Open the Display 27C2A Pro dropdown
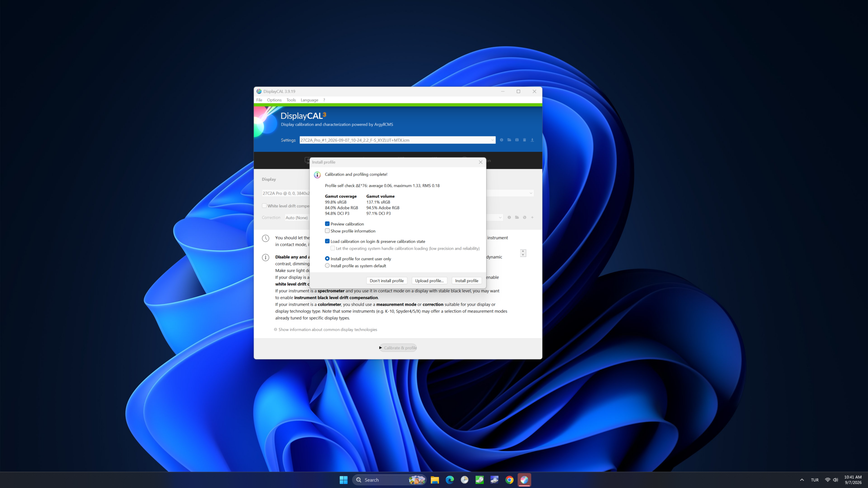The height and width of the screenshot is (488, 868). (285, 193)
